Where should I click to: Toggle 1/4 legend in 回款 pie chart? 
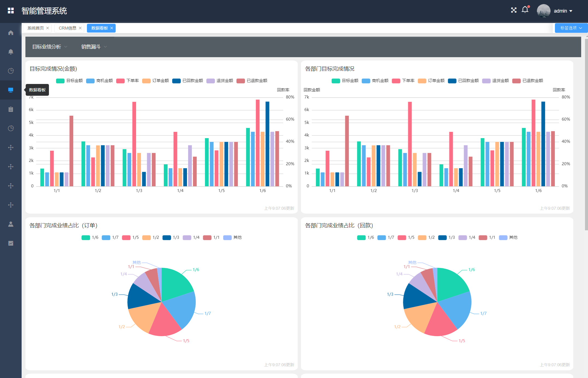click(467, 237)
